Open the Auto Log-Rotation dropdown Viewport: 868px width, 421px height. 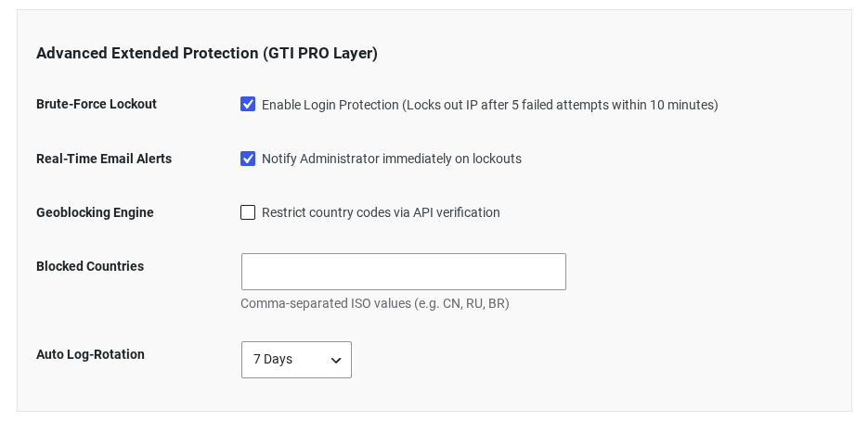[296, 360]
